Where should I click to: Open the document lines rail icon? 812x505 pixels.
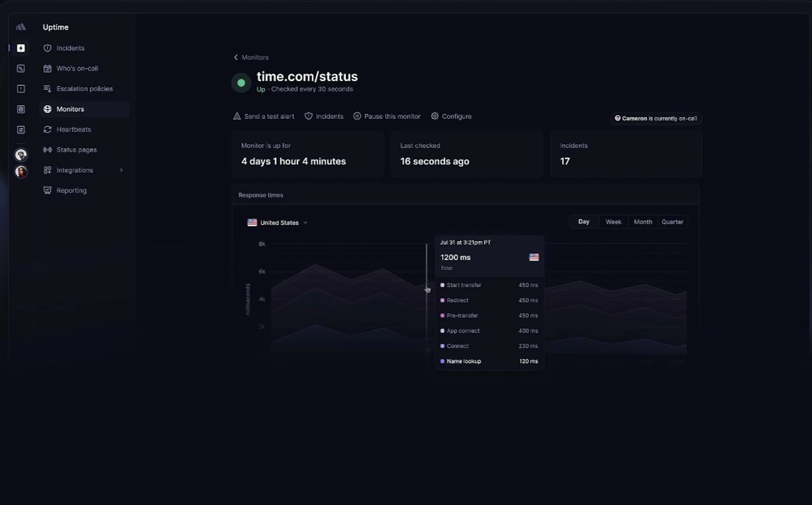[x=21, y=109]
